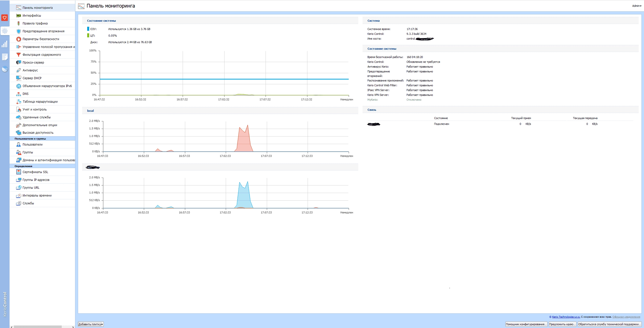Click the Учет и контроль icon
Screen dimensions: 644x328
19,110
